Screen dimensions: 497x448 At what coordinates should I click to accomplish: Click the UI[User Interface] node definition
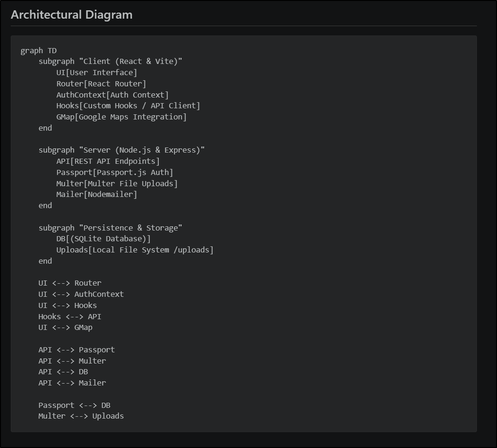[97, 72]
